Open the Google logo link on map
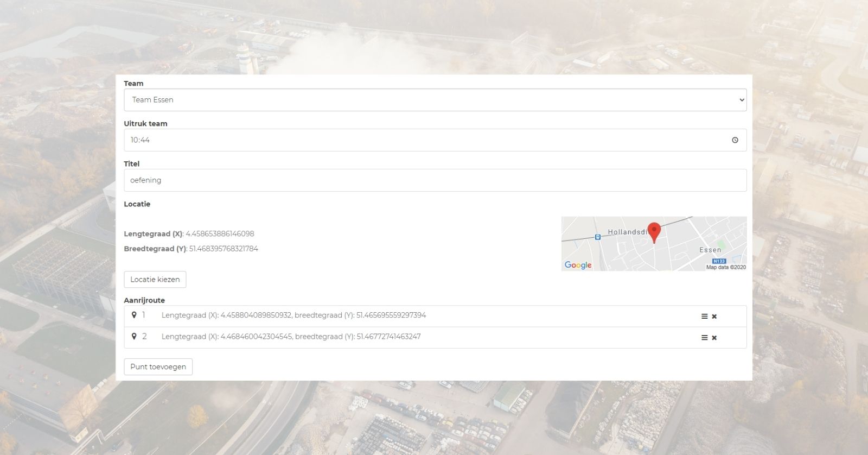The height and width of the screenshot is (455, 868). [578, 265]
